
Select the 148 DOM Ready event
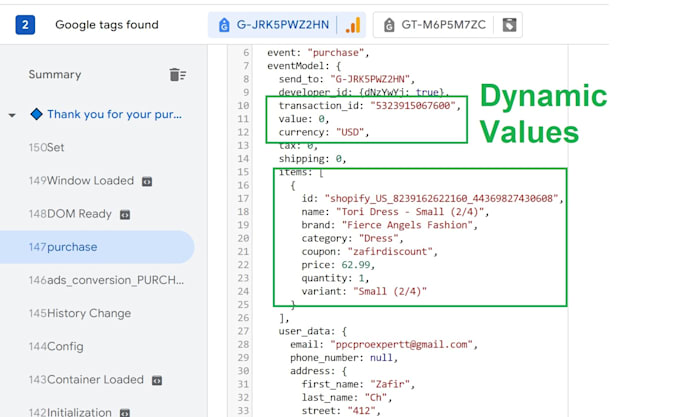pos(70,214)
